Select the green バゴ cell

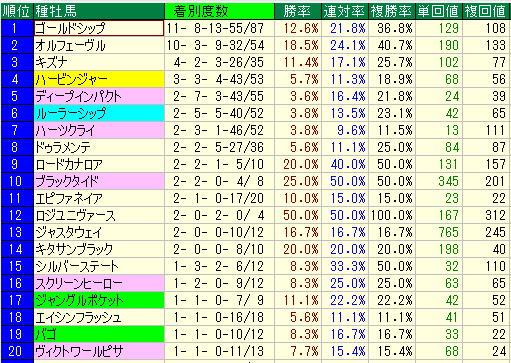(99, 334)
